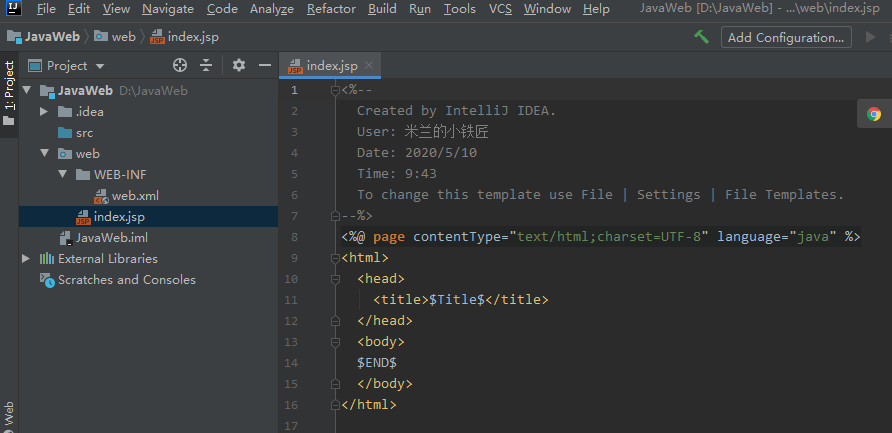Open the Refactor menu
892x433 pixels.
(x=331, y=9)
